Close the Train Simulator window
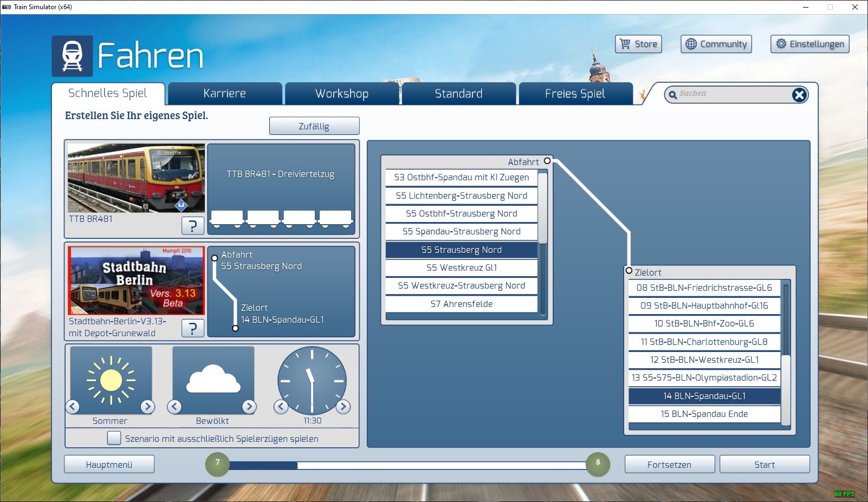Viewport: 868px width, 502px height. pos(855,7)
